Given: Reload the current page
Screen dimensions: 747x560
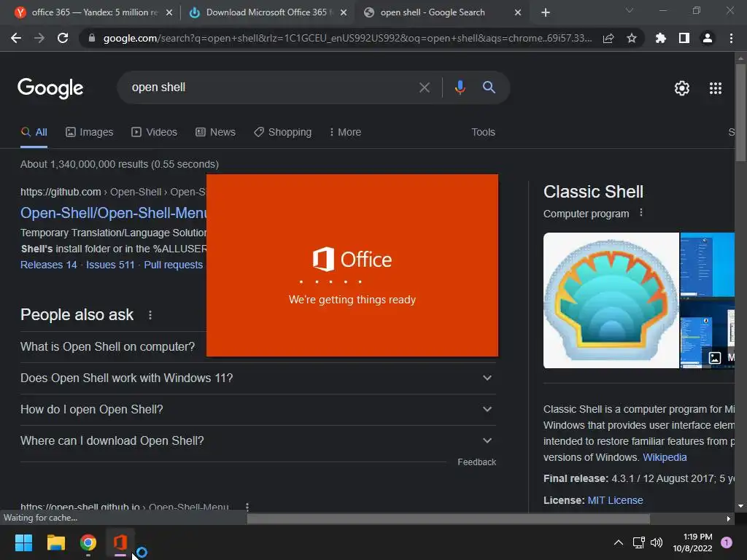Looking at the screenshot, I should coord(63,38).
